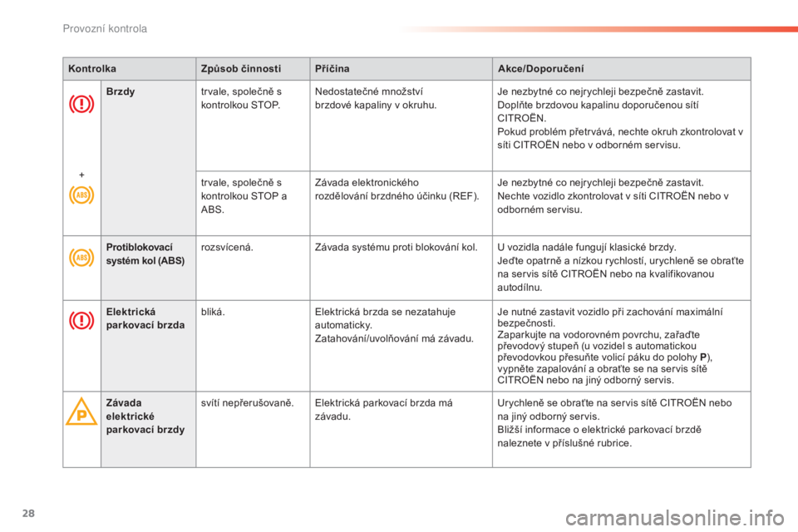Click the Elektrická parkovací brzda label

pos(145,318)
